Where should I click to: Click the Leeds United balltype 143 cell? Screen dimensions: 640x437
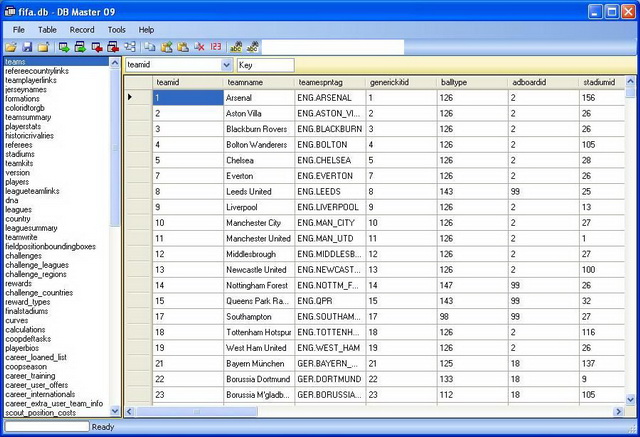(473, 192)
